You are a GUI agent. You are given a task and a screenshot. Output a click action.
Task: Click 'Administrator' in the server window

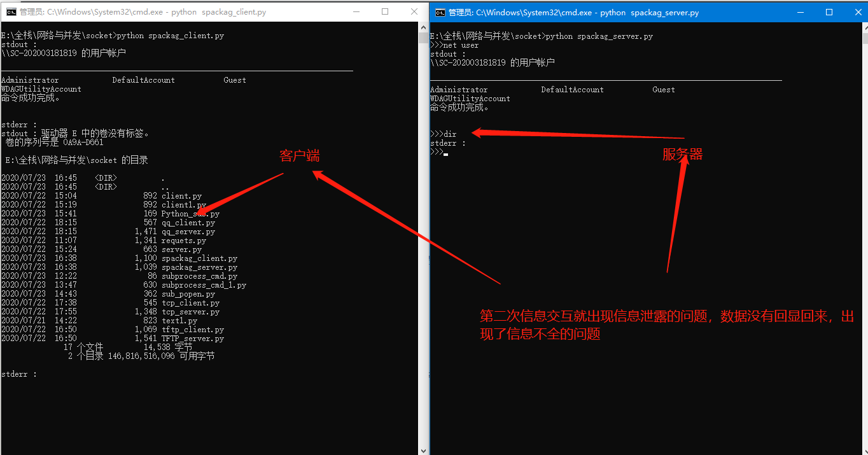[459, 90]
